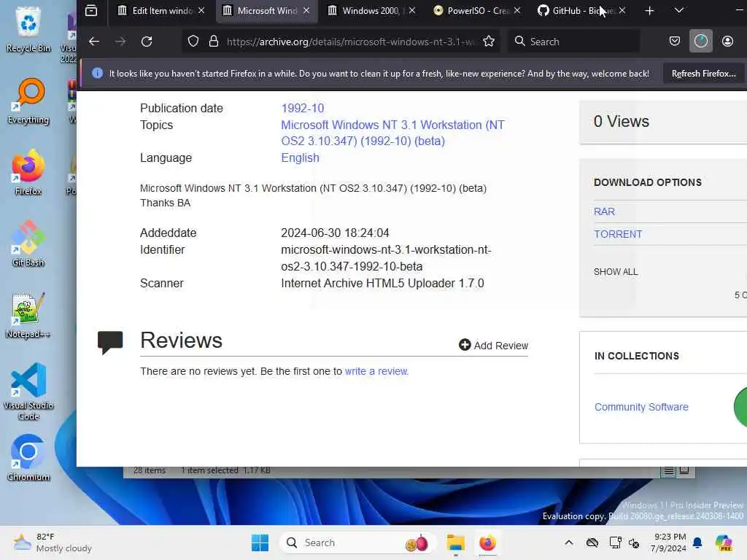Image resolution: width=747 pixels, height=560 pixels.
Task: Download via TORRENT option
Action: [x=618, y=234]
